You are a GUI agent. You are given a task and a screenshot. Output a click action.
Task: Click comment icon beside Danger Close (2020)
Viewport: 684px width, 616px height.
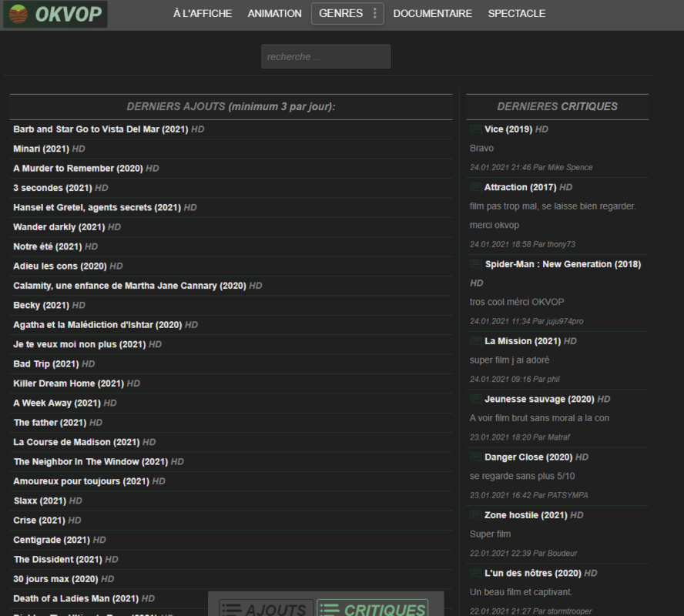pos(475,457)
